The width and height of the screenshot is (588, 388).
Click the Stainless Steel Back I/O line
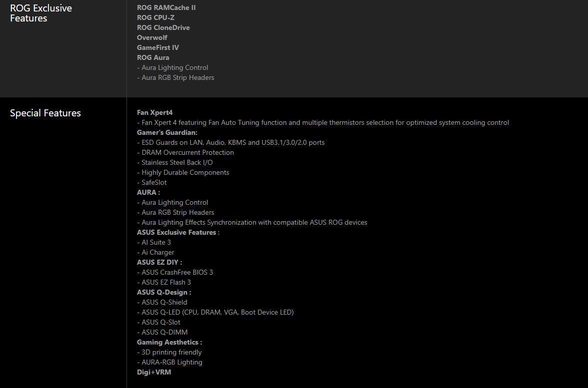click(x=175, y=163)
